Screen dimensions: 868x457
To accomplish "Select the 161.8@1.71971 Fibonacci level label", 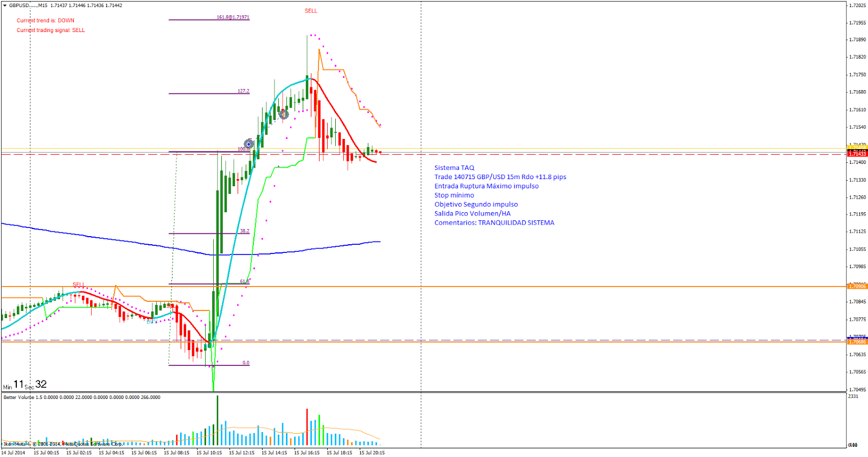I will (x=233, y=17).
